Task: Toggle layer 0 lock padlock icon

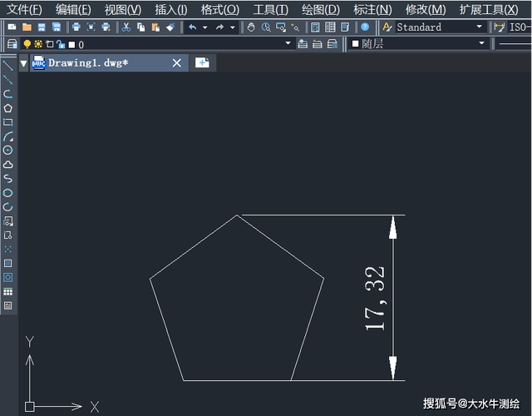Action: (x=61, y=44)
